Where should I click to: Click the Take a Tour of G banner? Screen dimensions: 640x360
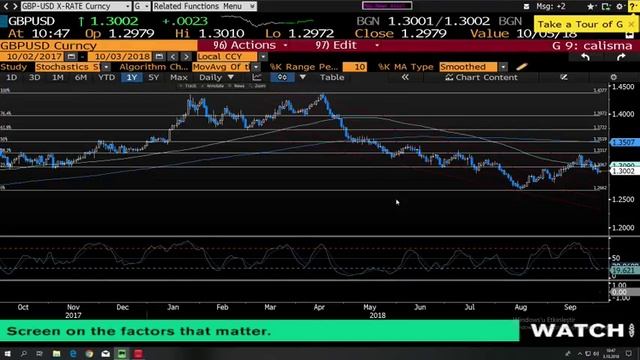tap(580, 24)
